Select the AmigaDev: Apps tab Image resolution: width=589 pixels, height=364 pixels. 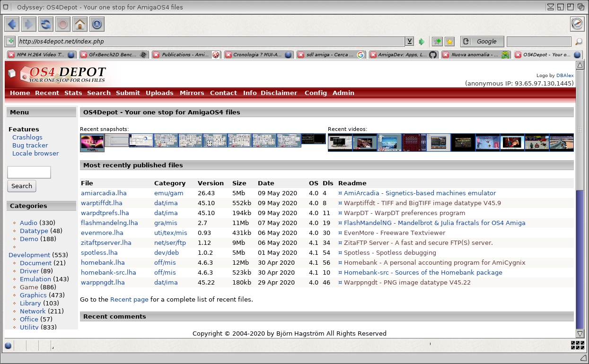pyautogui.click(x=402, y=55)
